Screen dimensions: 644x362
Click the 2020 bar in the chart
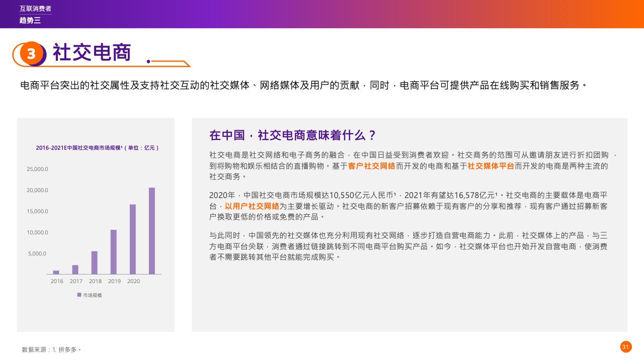click(133, 239)
